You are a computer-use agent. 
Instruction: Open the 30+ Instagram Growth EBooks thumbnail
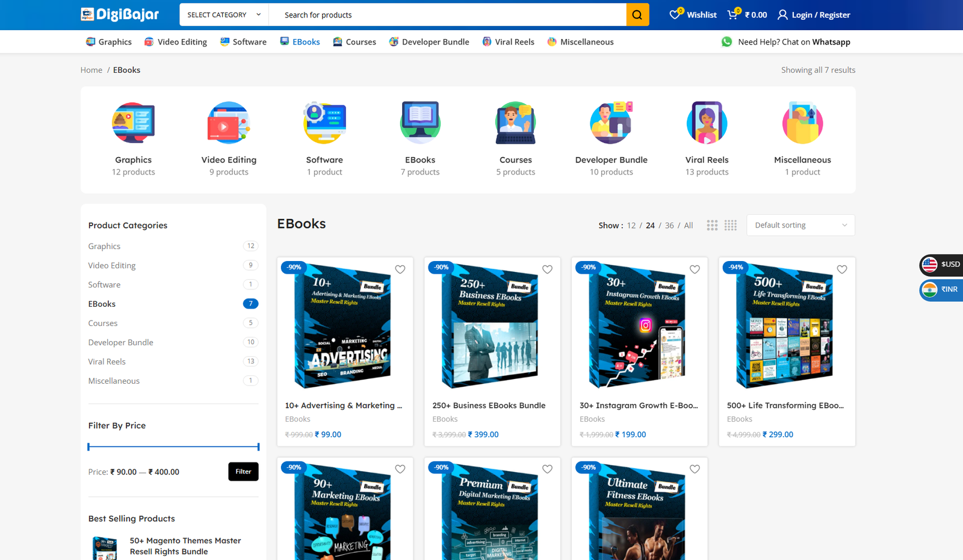coord(639,325)
